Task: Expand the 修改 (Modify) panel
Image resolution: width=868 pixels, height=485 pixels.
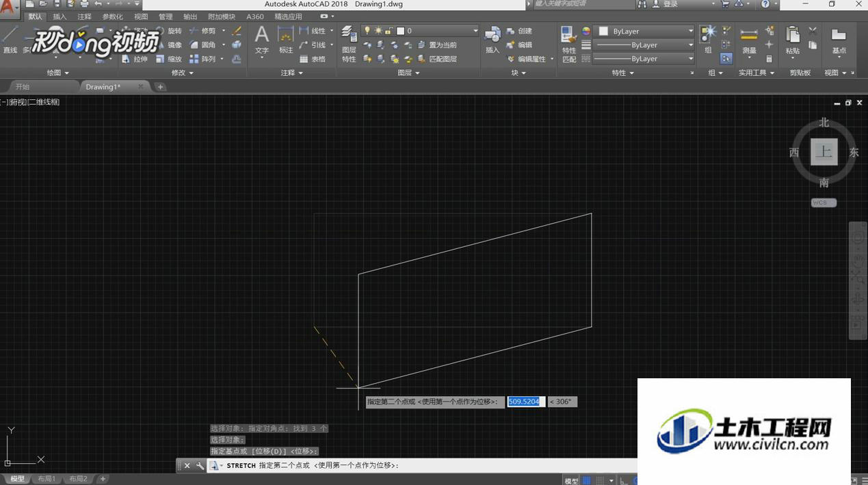Action: click(182, 73)
